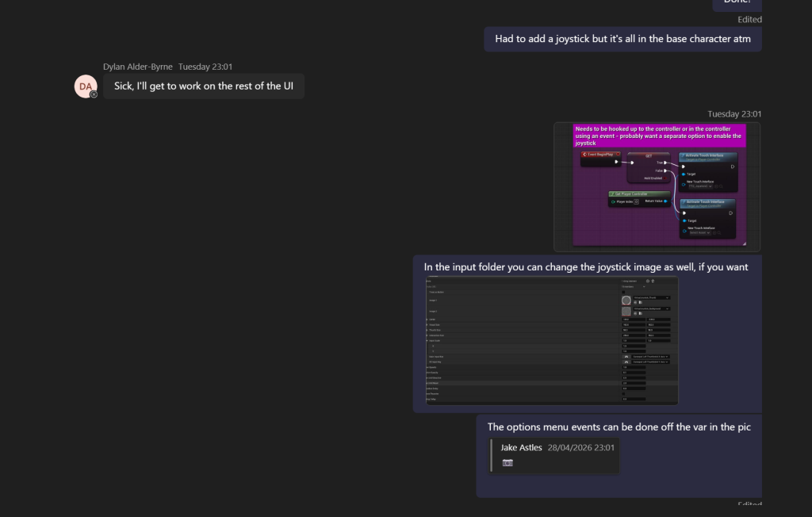Click the presence status badge on DA avatar
This screenshot has width=812, height=517.
(94, 94)
